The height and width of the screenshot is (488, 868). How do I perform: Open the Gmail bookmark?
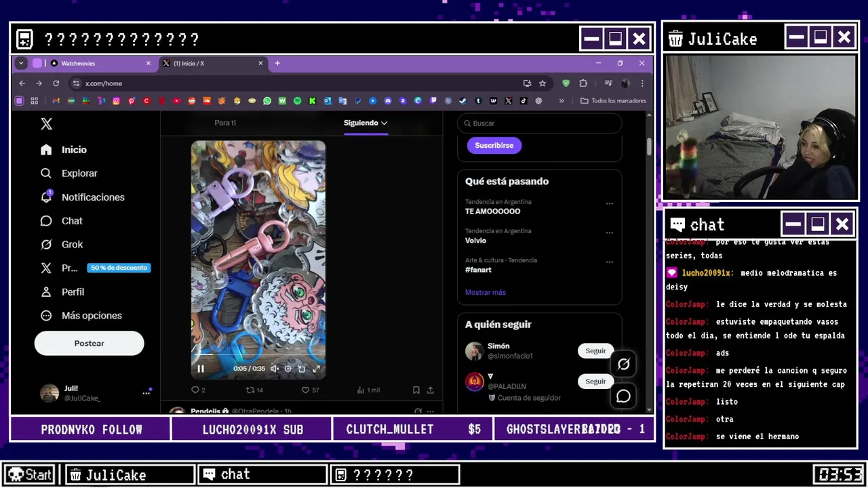(56, 101)
